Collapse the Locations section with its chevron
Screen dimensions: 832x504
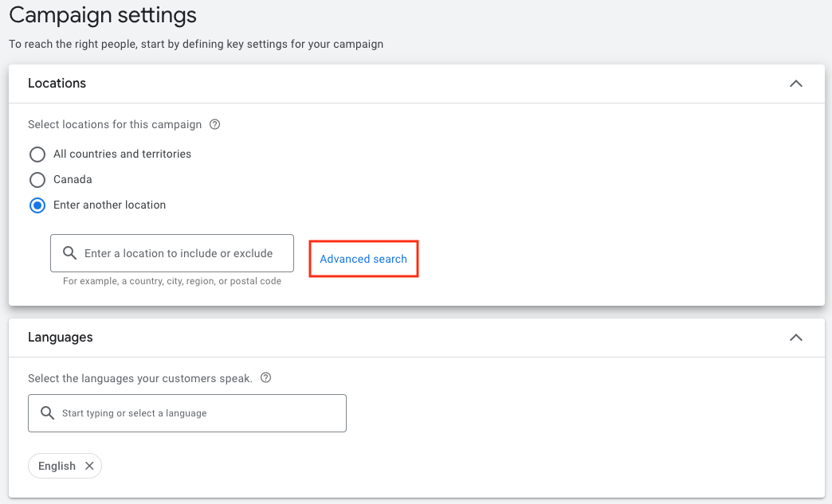[x=795, y=84]
